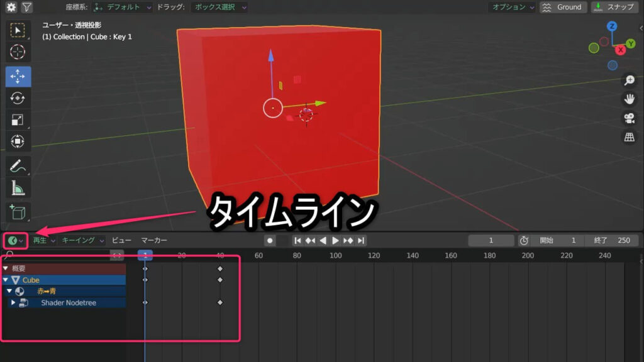Screen dimensions: 644x362
Task: Click the blue Z move gizmo arrow
Action: pos(271,56)
